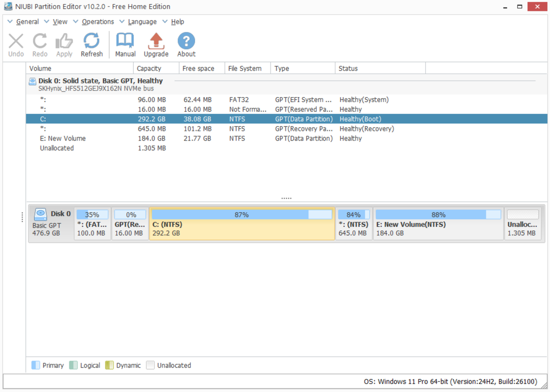Click the chevron before Help
This screenshot has height=392, width=550.
[165, 22]
